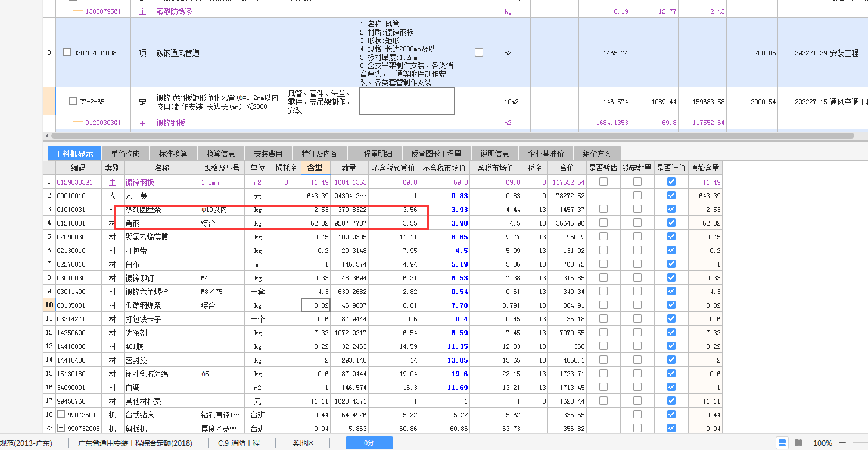Image resolution: width=868 pixels, height=450 pixels.
Task: Click market price 3.98 for 角钢
Action: [444, 223]
